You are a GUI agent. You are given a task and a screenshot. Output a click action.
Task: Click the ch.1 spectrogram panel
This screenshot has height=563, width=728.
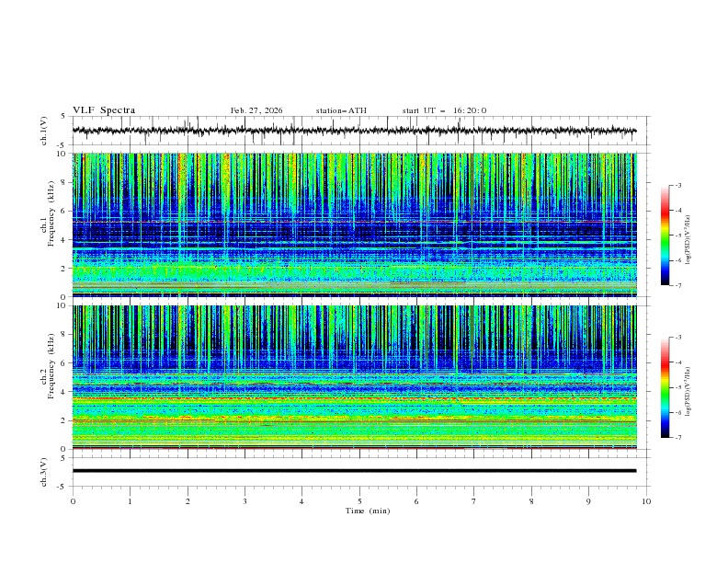pos(355,224)
